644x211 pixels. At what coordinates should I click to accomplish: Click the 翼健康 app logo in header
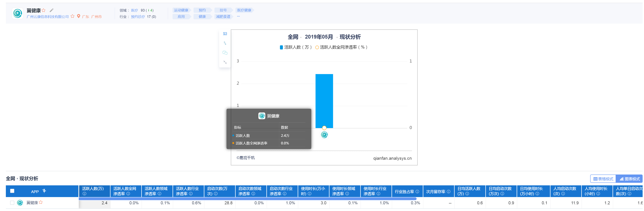18,13
